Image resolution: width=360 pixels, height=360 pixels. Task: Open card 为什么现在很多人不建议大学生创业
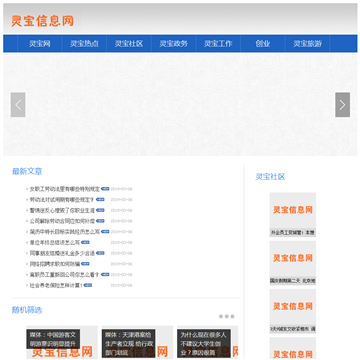(208, 342)
